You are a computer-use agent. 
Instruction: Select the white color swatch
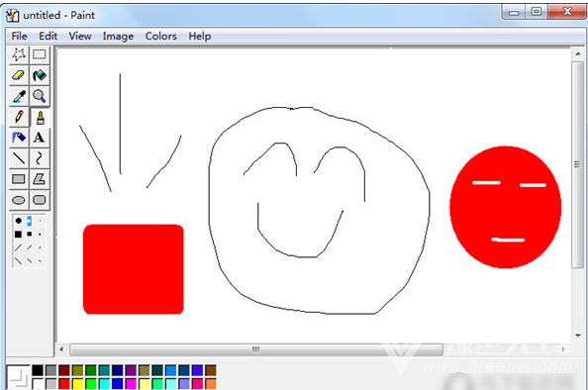click(x=38, y=384)
